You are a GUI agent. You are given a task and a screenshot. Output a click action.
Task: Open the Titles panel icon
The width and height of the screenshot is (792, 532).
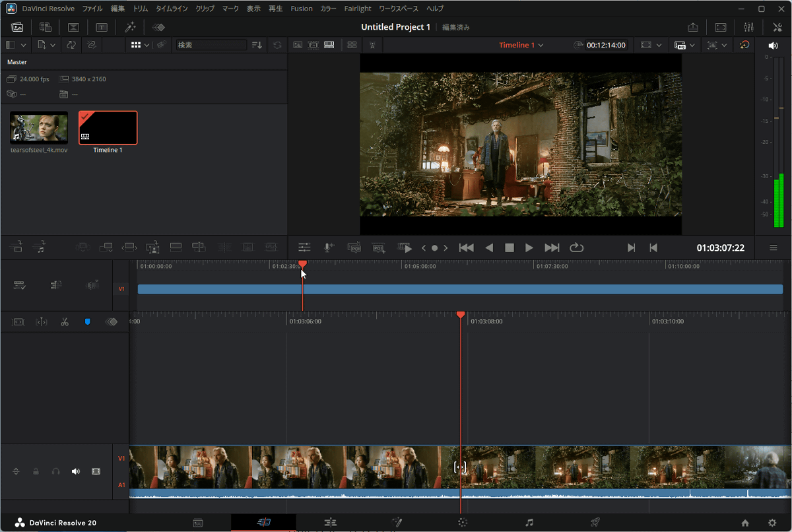tap(102, 27)
